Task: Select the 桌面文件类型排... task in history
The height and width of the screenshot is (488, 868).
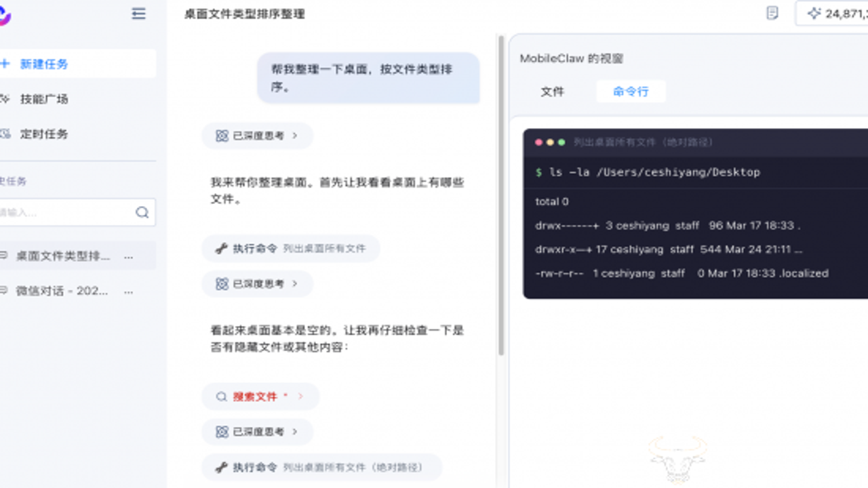Action: coord(77,256)
